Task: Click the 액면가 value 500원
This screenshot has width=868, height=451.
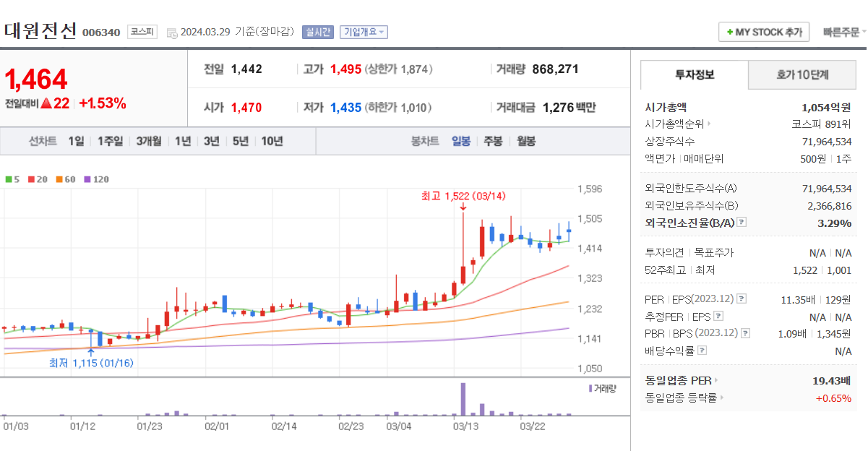Action: [x=813, y=158]
